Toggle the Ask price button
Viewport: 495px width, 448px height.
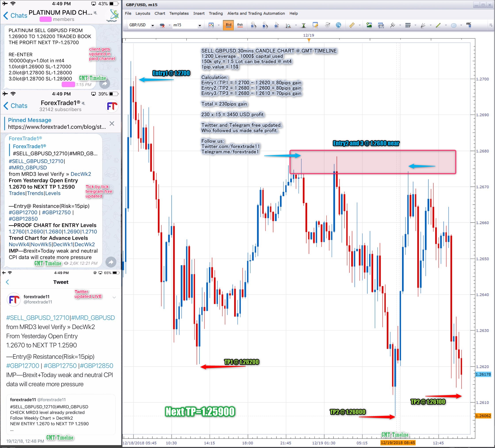(240, 25)
